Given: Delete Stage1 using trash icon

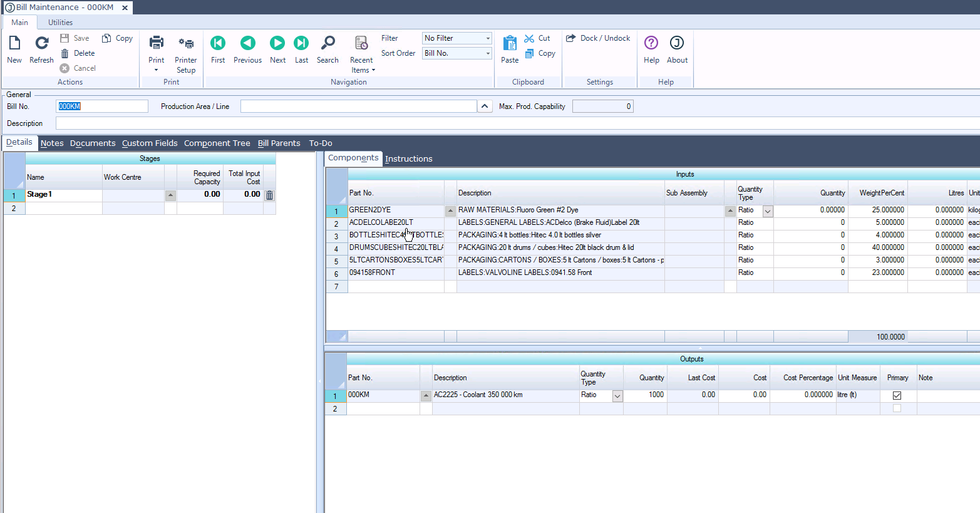Looking at the screenshot, I should tap(269, 195).
